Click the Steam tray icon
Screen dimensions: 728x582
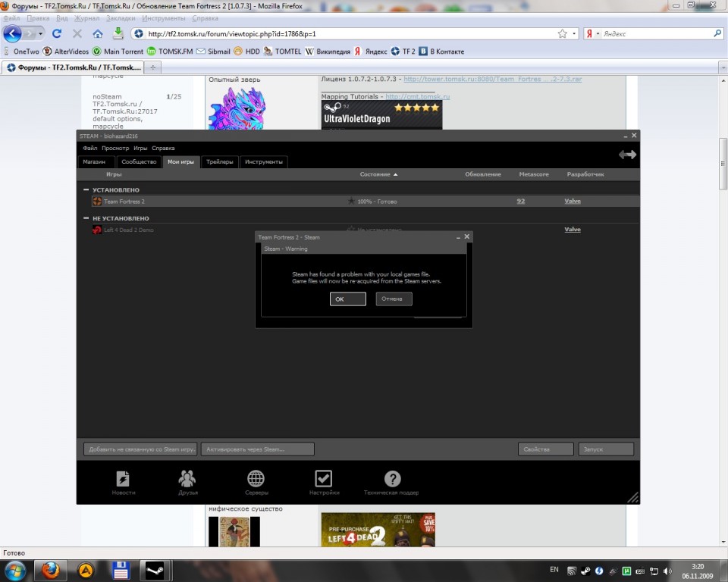(x=585, y=571)
